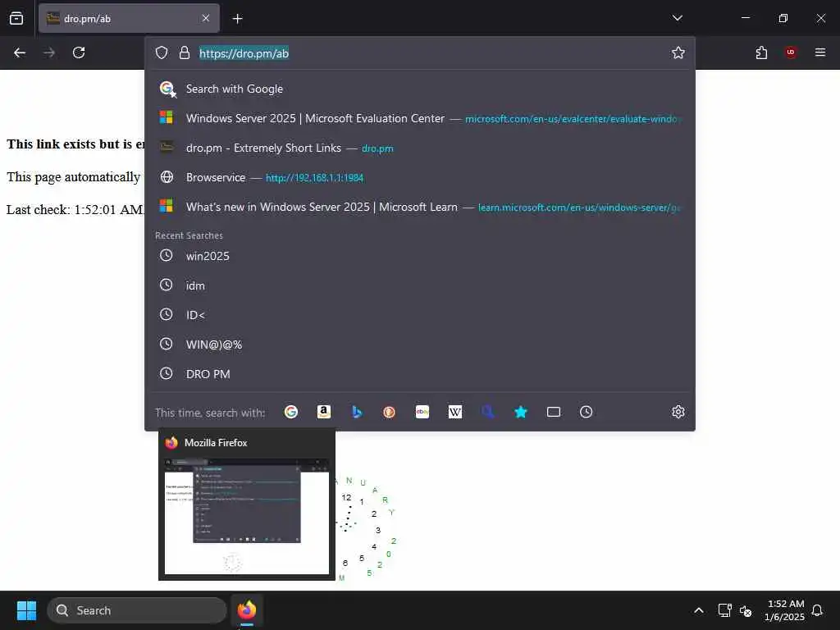Search this time with eBay icon
The height and width of the screenshot is (630, 840).
(x=422, y=412)
